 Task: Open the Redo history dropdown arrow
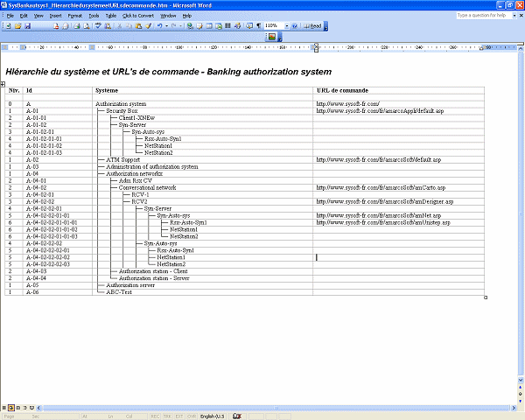click(x=180, y=25)
